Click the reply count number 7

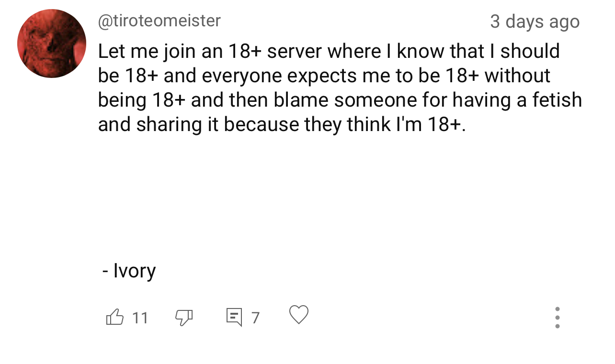tap(255, 318)
